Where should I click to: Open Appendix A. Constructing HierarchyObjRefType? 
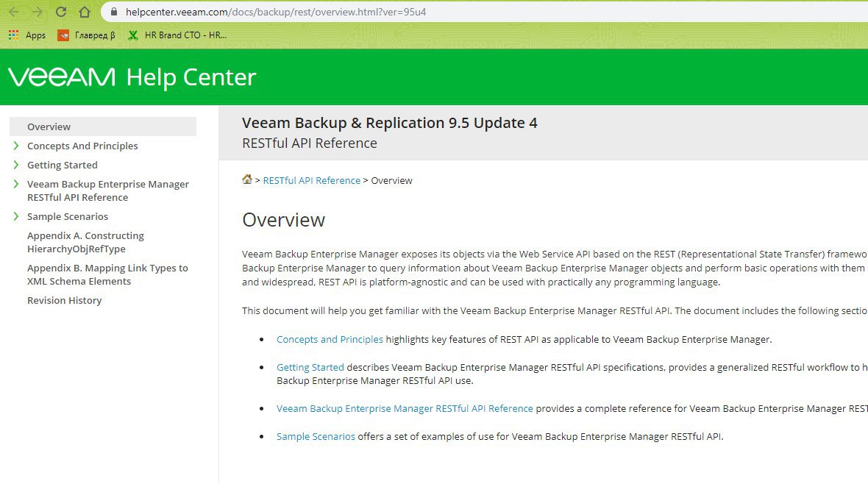click(x=85, y=242)
